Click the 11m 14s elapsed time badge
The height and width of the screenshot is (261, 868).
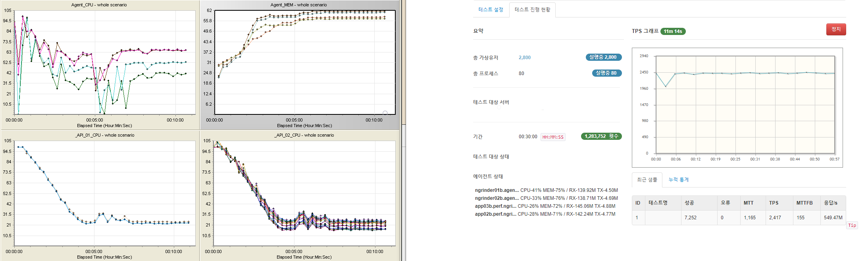point(673,31)
